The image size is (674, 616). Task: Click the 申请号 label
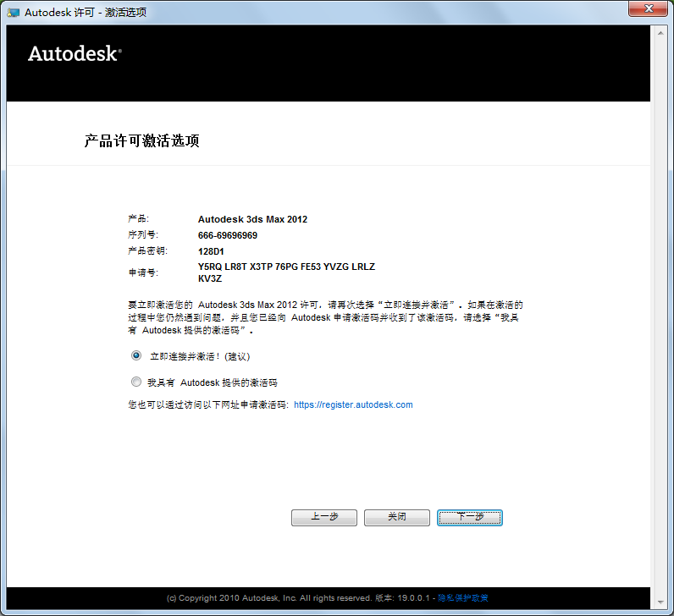click(x=143, y=272)
